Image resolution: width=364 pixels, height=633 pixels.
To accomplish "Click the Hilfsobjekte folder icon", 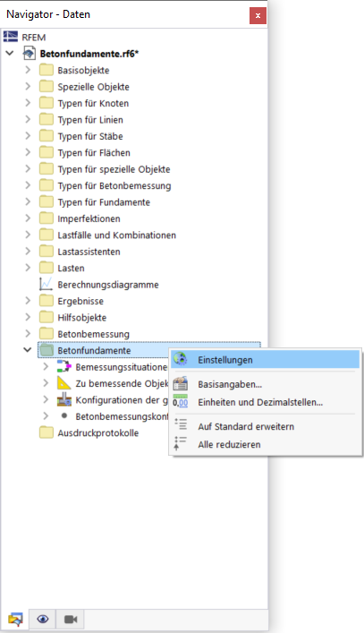I will pyautogui.click(x=47, y=317).
